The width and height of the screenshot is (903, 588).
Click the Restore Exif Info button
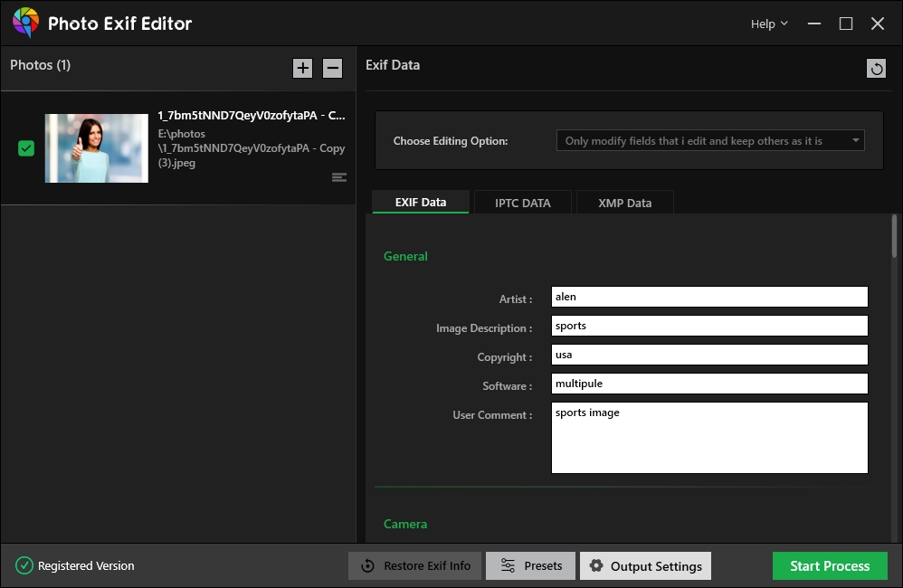point(414,565)
